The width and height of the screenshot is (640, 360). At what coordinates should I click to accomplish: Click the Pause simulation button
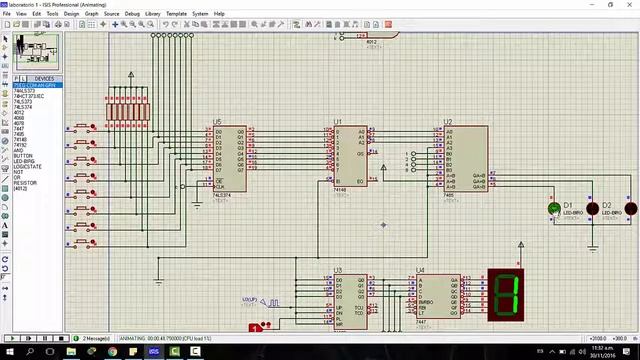pos(45,338)
